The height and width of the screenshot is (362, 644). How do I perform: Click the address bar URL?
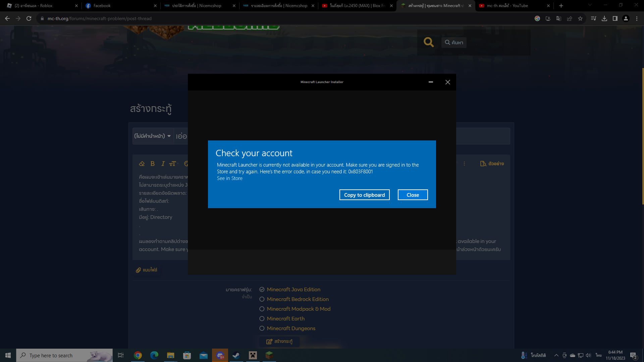[100, 18]
